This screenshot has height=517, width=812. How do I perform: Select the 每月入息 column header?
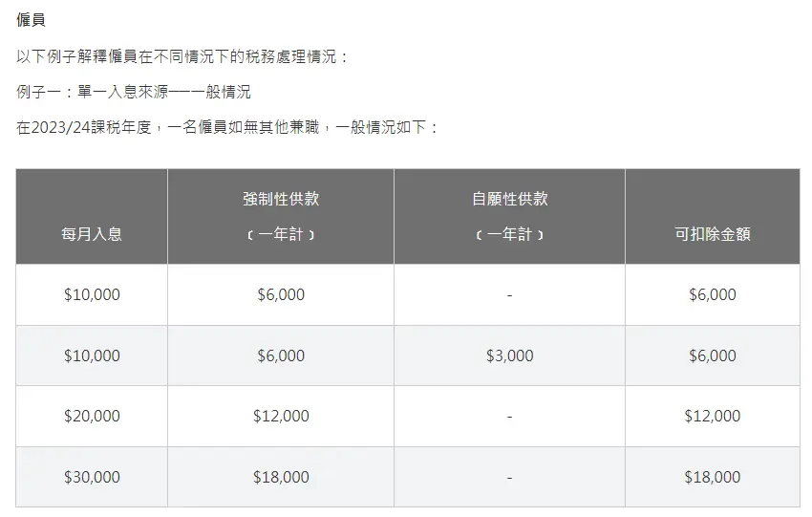[92, 234]
